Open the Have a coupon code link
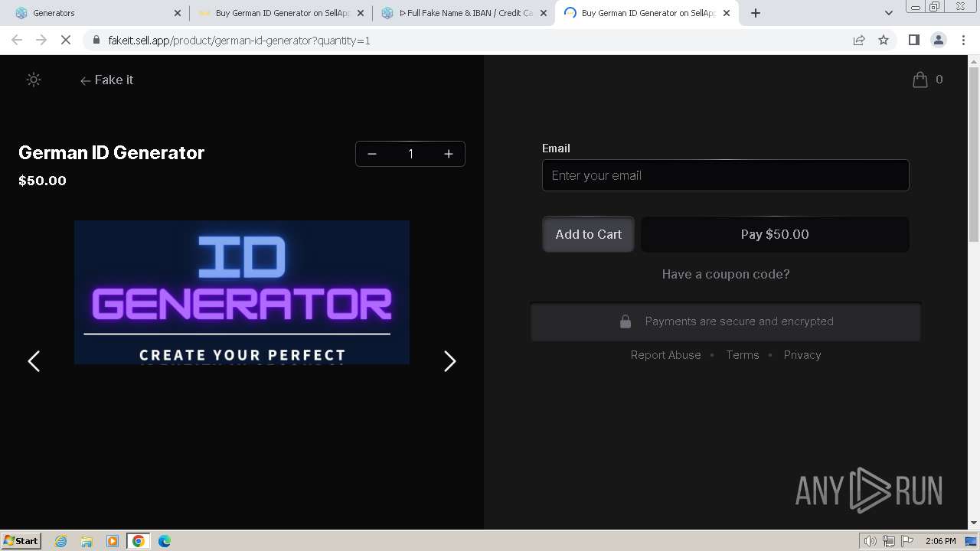 tap(725, 274)
